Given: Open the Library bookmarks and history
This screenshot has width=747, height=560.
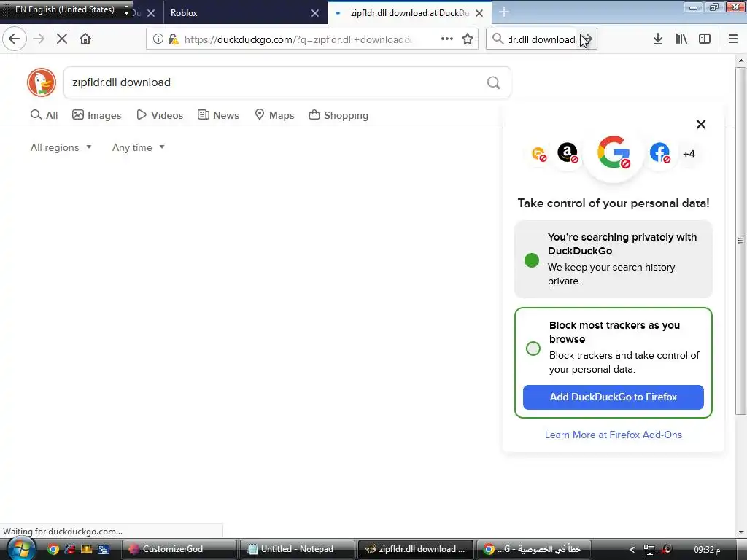Looking at the screenshot, I should (x=681, y=39).
